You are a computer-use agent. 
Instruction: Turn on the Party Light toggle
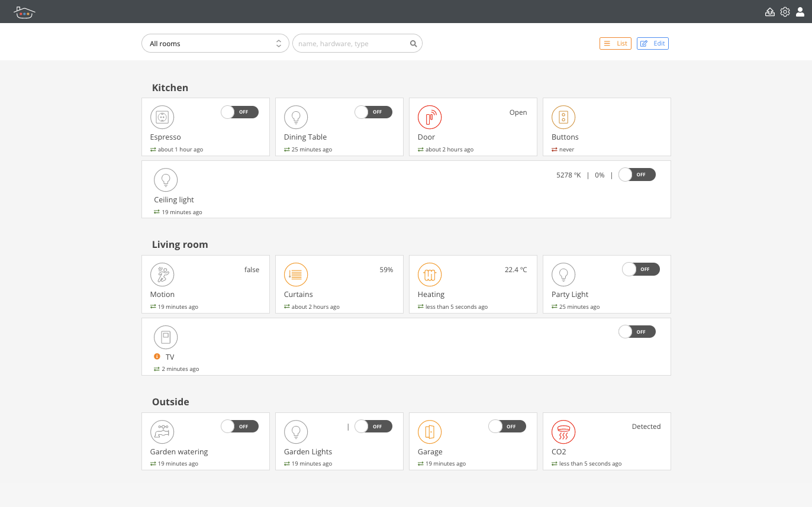pyautogui.click(x=641, y=270)
